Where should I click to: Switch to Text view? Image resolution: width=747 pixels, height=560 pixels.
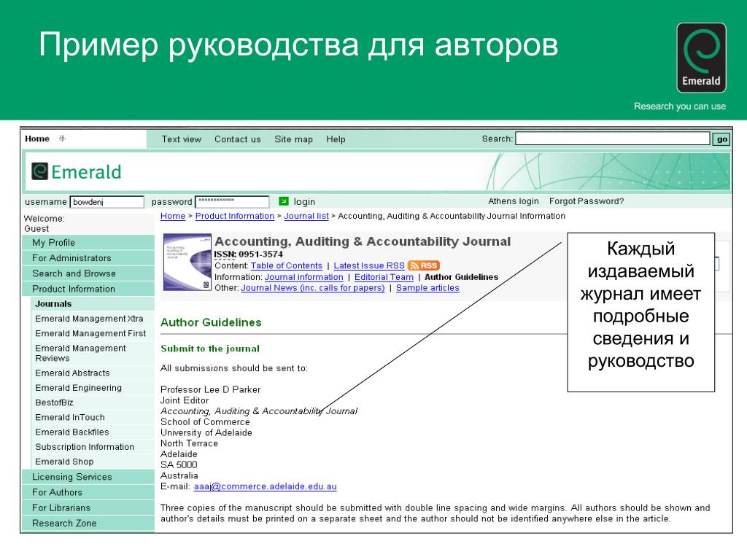coord(182,139)
